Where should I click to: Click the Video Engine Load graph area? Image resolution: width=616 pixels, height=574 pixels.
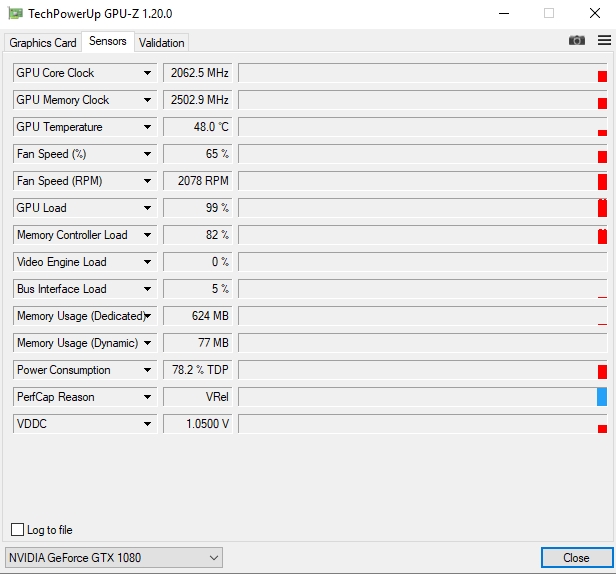coord(423,262)
